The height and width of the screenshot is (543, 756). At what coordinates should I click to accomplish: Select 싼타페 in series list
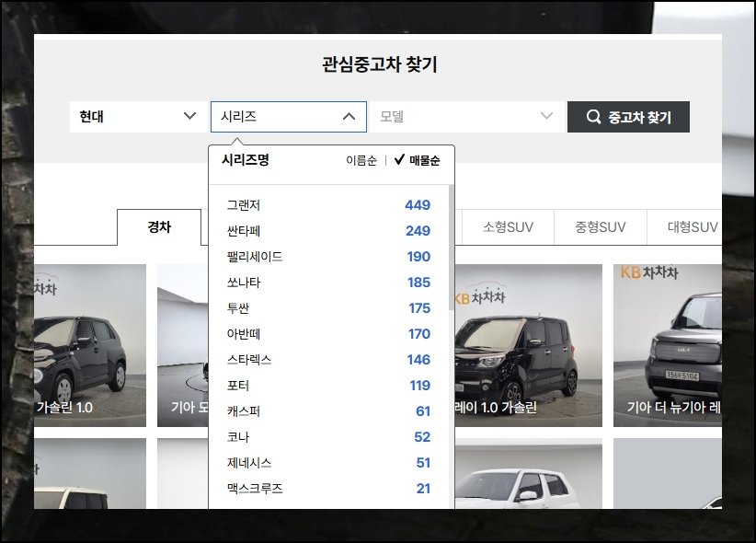point(328,231)
